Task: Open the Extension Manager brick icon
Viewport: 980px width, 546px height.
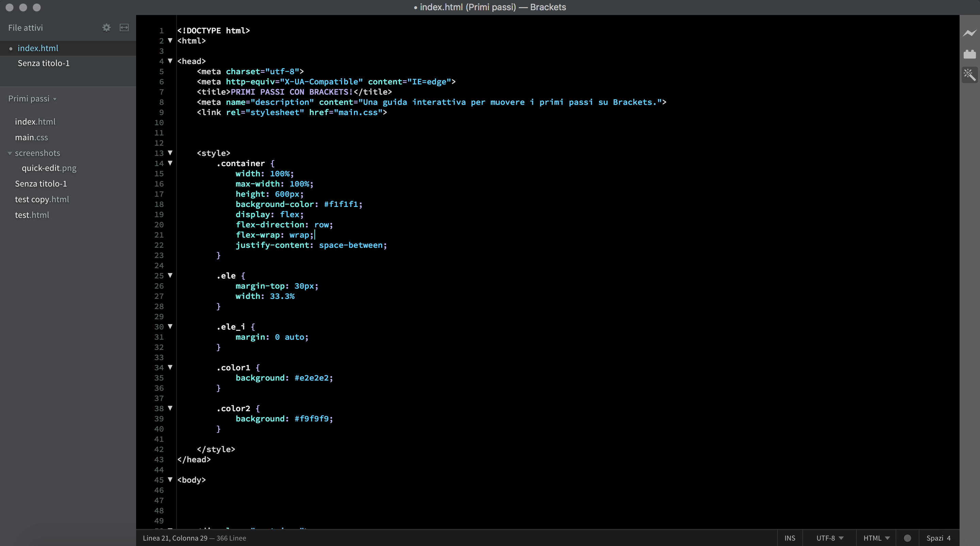Action: 969,54
